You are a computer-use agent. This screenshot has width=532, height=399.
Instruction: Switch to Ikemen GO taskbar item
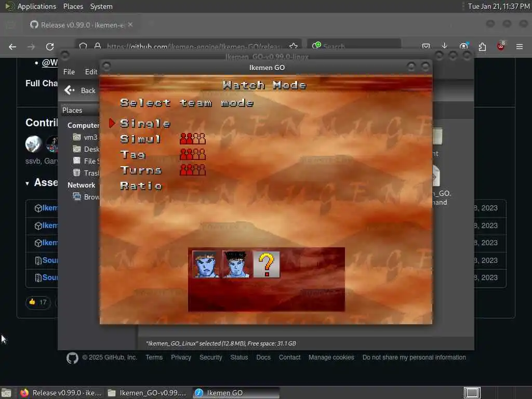tap(236, 393)
